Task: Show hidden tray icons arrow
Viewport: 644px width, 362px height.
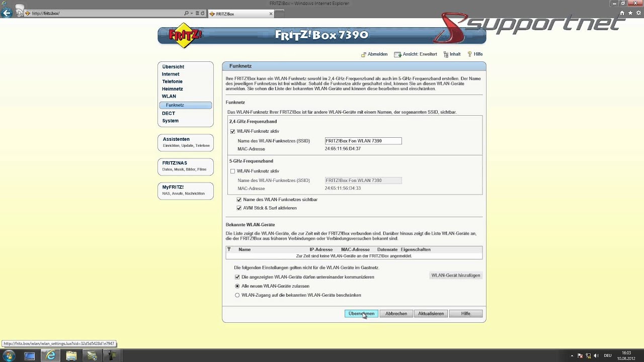Action: [573, 355]
